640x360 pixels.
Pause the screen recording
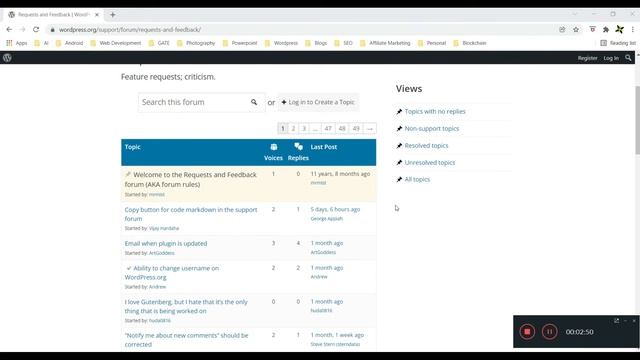549,332
